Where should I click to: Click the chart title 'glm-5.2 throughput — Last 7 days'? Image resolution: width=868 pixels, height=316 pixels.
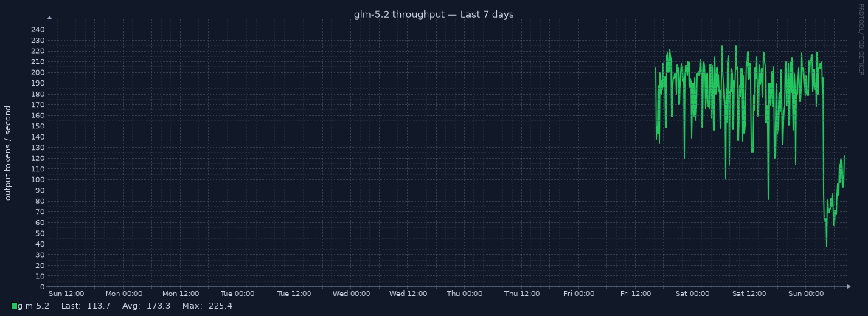434,15
